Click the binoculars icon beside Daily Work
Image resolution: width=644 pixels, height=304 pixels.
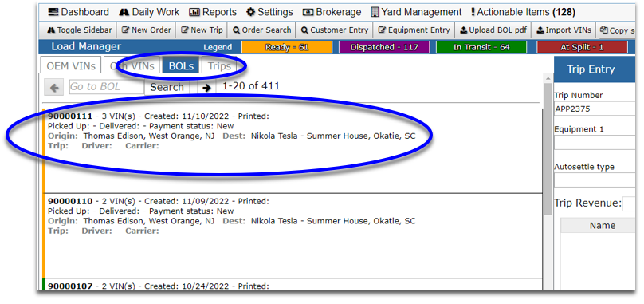coord(124,12)
